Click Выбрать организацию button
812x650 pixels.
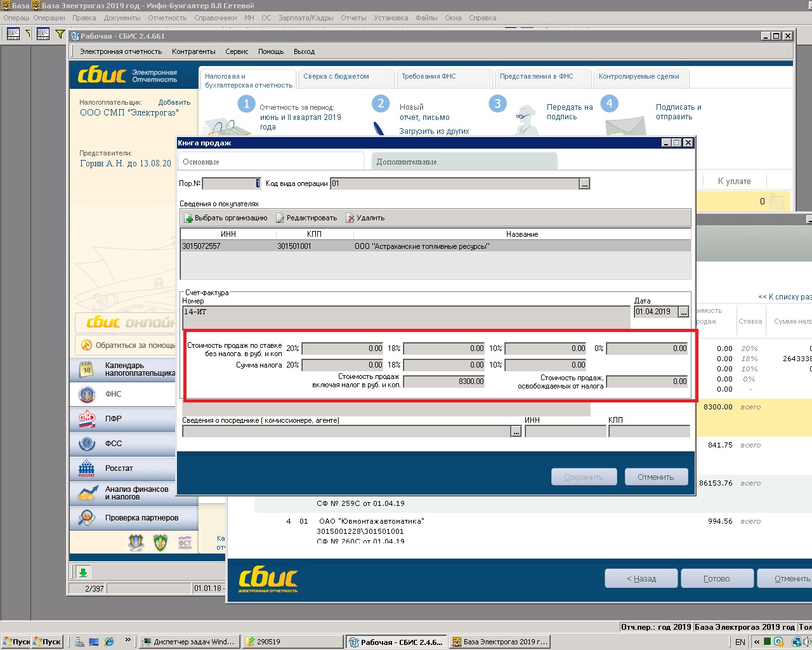click(226, 218)
